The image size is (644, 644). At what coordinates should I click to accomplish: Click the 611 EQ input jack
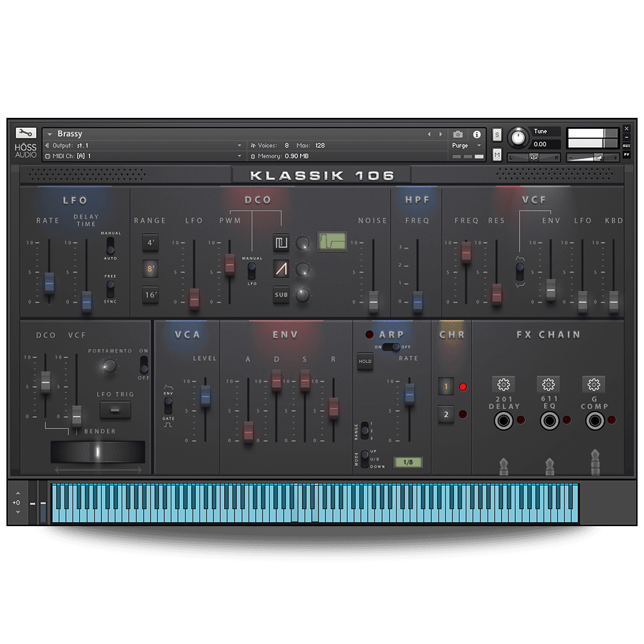click(549, 421)
